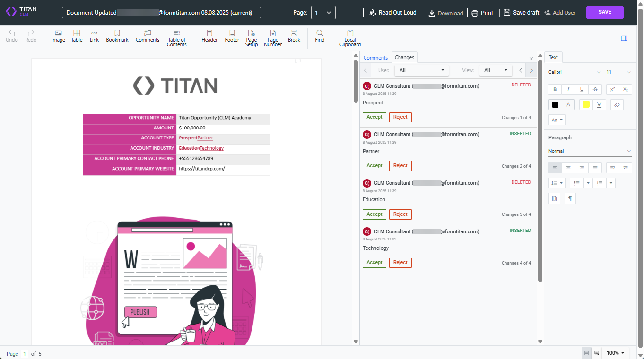Reject the Technology insertion change
Viewport: 644px width, 359px height.
pos(400,262)
